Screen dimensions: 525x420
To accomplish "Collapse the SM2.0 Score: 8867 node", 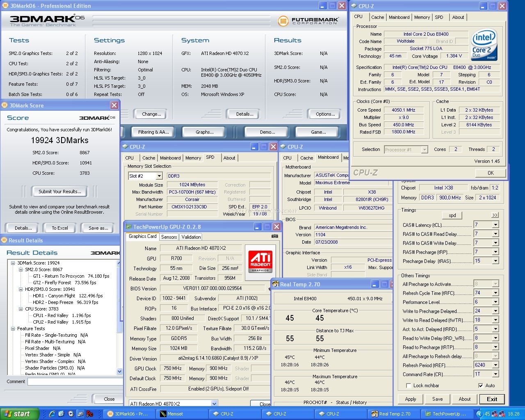I will (21, 269).
